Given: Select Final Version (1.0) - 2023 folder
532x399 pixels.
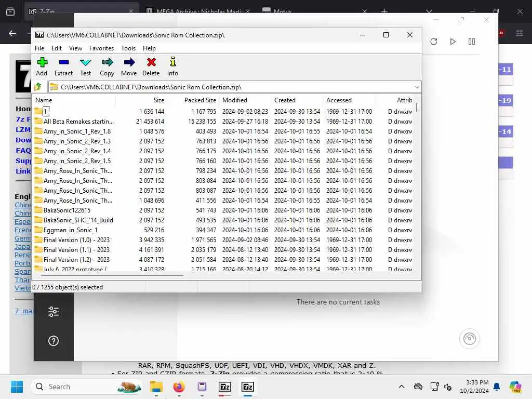Looking at the screenshot, I should pyautogui.click(x=72, y=240).
